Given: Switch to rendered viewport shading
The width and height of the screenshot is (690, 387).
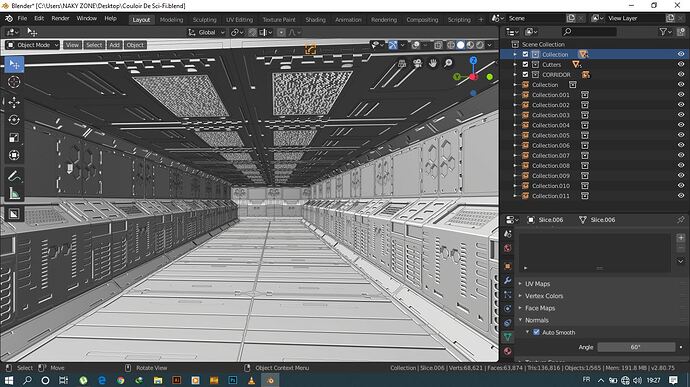Looking at the screenshot, I should (x=480, y=45).
